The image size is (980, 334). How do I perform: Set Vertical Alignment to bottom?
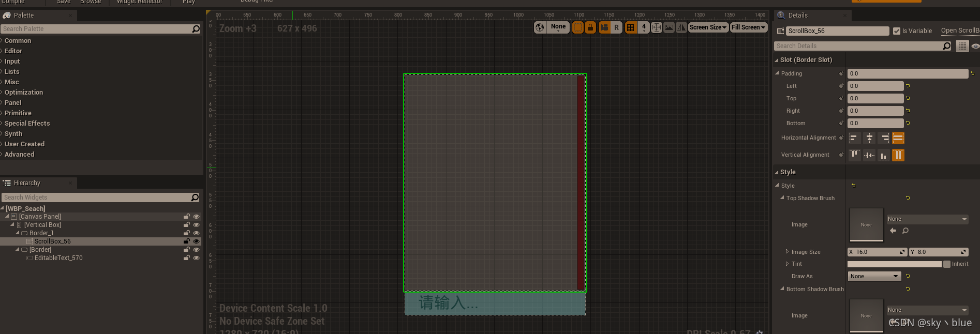[x=884, y=155]
